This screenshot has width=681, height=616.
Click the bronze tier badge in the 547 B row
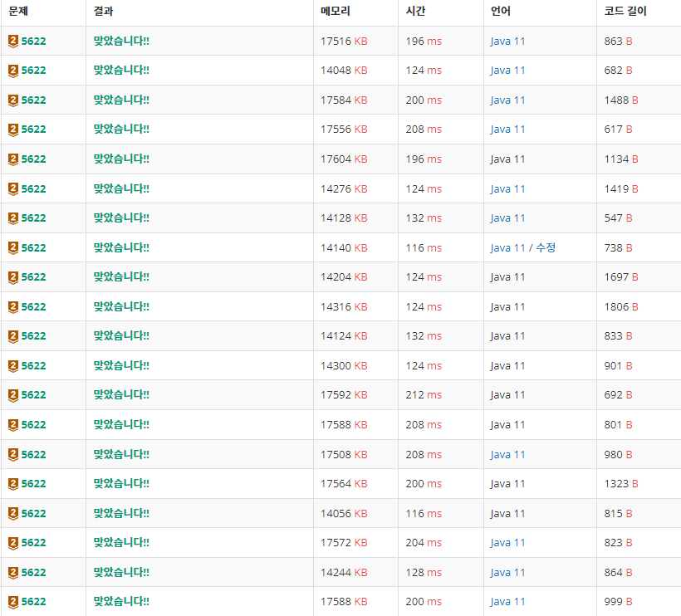pyautogui.click(x=13, y=218)
